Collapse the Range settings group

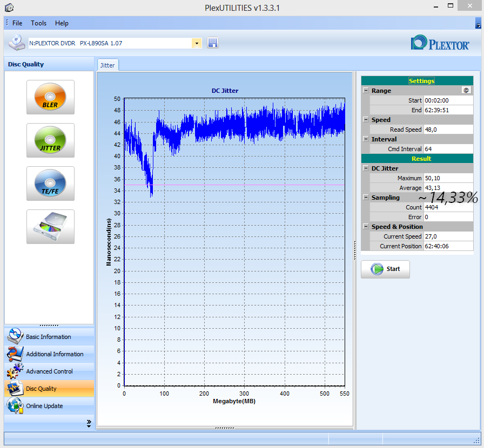[x=366, y=90]
